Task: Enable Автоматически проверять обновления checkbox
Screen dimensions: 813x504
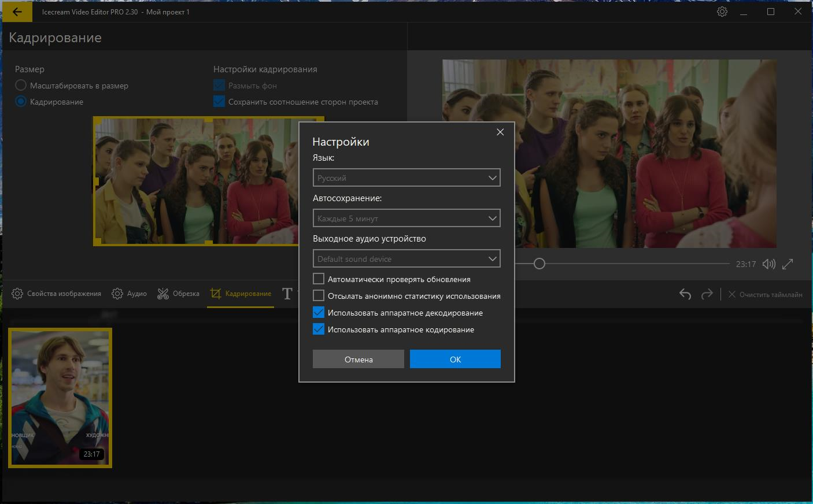Action: tap(319, 279)
